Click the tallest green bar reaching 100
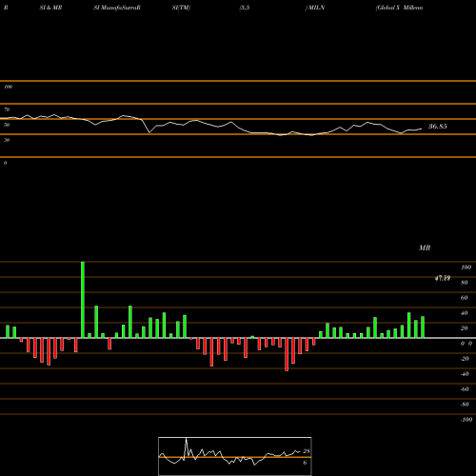 click(83, 300)
